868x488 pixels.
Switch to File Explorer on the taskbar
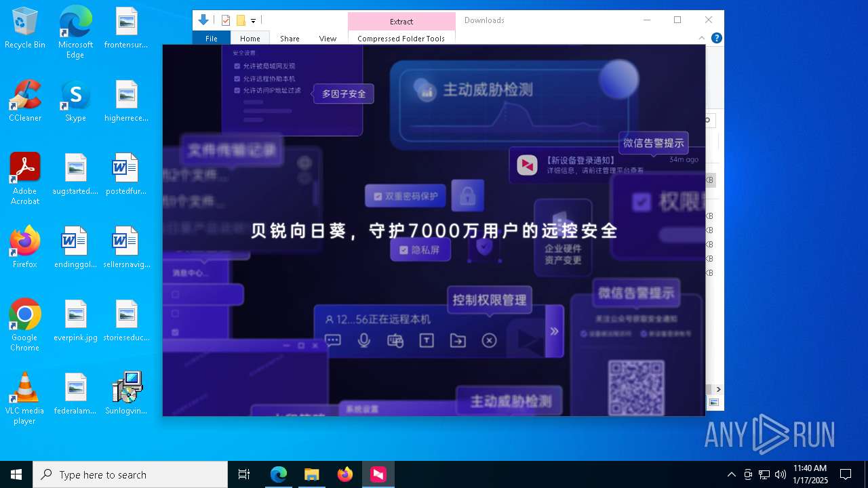point(311,474)
